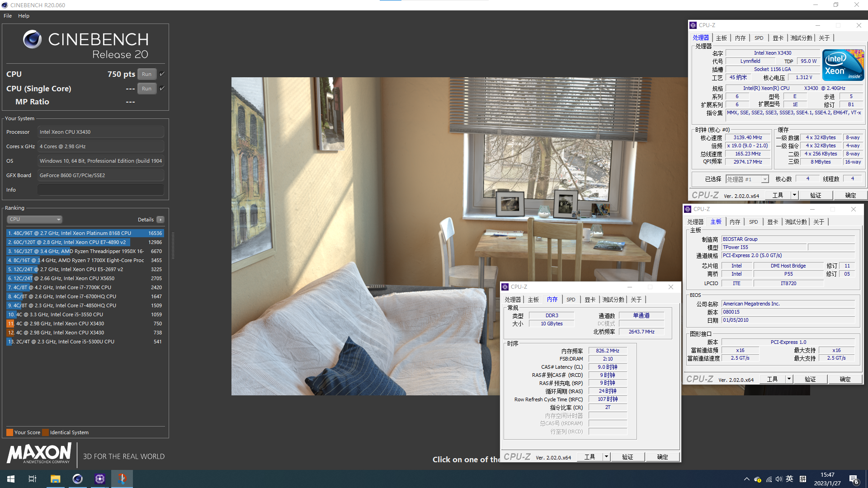Open tools dropdown arrow in mainboard window
The width and height of the screenshot is (868, 488).
point(789,379)
